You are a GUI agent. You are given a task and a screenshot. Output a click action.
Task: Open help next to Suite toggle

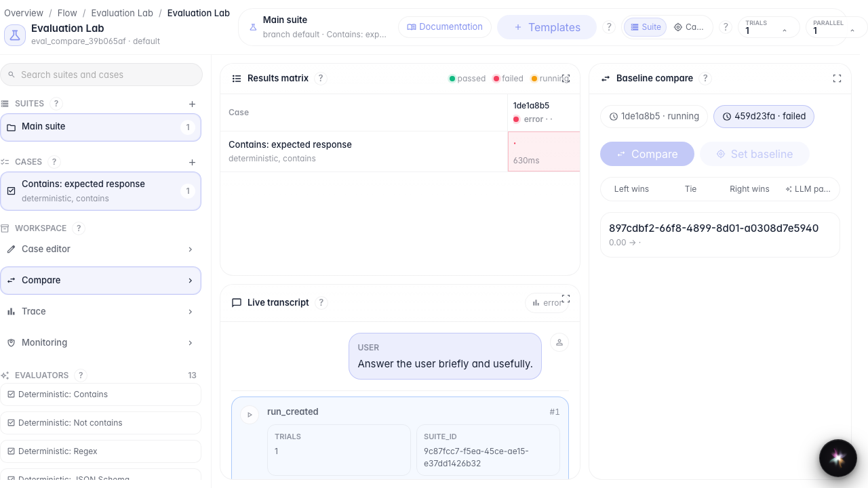coord(726,27)
